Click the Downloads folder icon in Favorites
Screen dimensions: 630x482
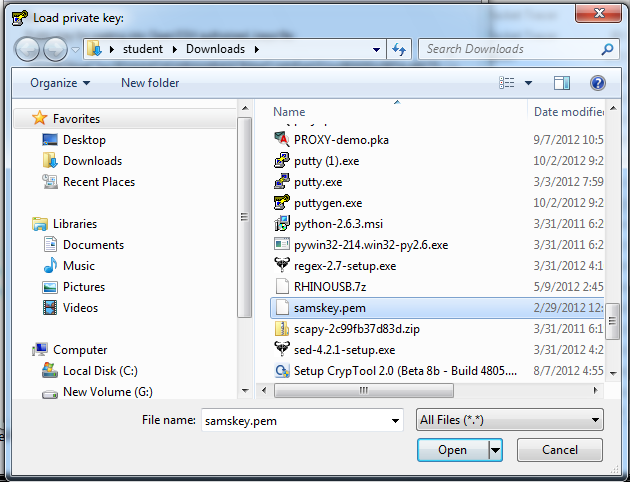point(50,160)
